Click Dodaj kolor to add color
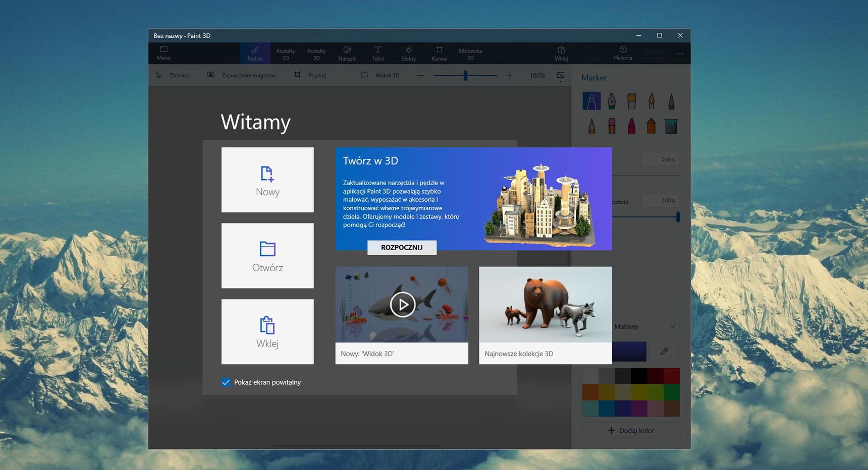This screenshot has height=470, width=868. pyautogui.click(x=631, y=430)
